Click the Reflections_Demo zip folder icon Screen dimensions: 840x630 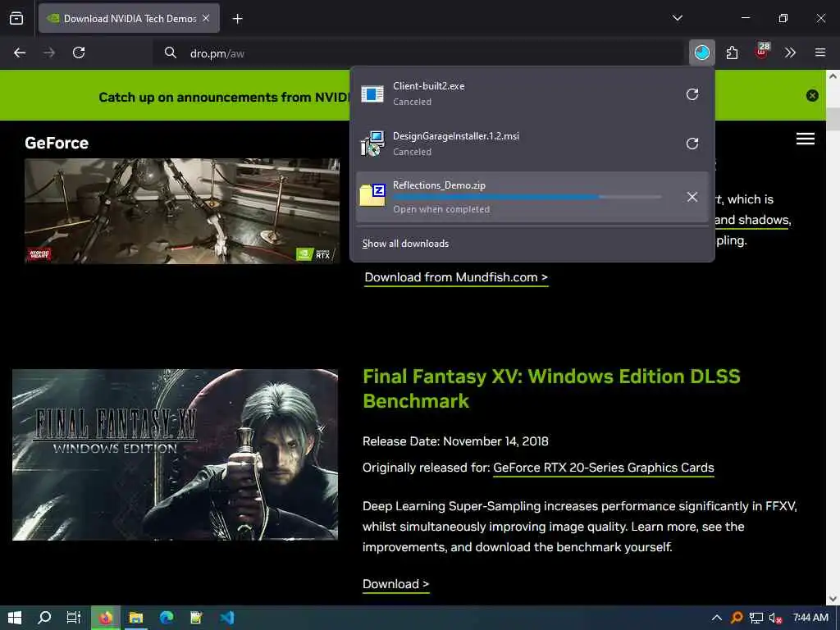372,195
